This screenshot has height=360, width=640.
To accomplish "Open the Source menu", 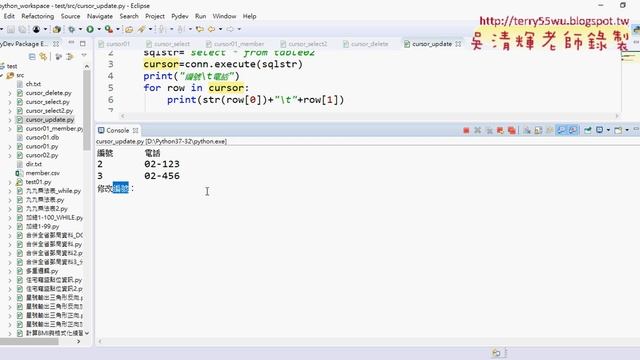I will point(70,16).
